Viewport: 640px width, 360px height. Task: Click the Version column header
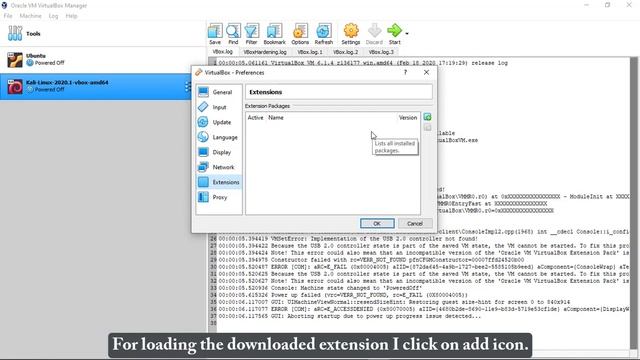pos(407,118)
